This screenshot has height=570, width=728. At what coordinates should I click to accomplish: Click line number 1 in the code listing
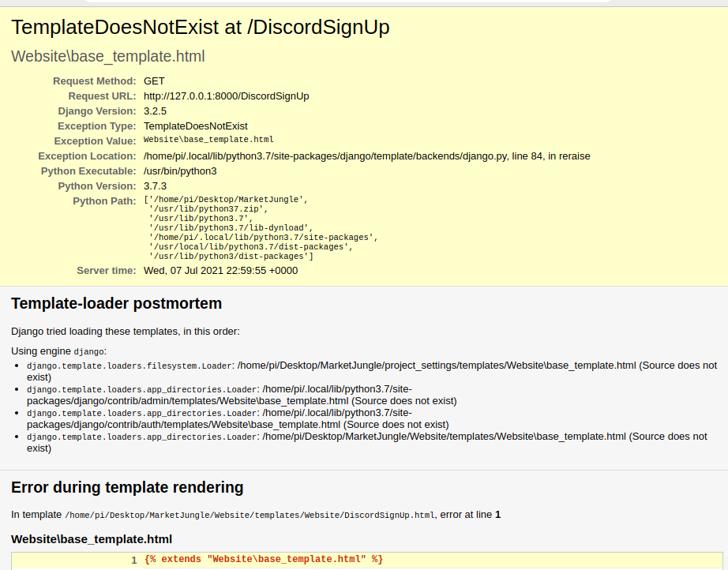134,561
